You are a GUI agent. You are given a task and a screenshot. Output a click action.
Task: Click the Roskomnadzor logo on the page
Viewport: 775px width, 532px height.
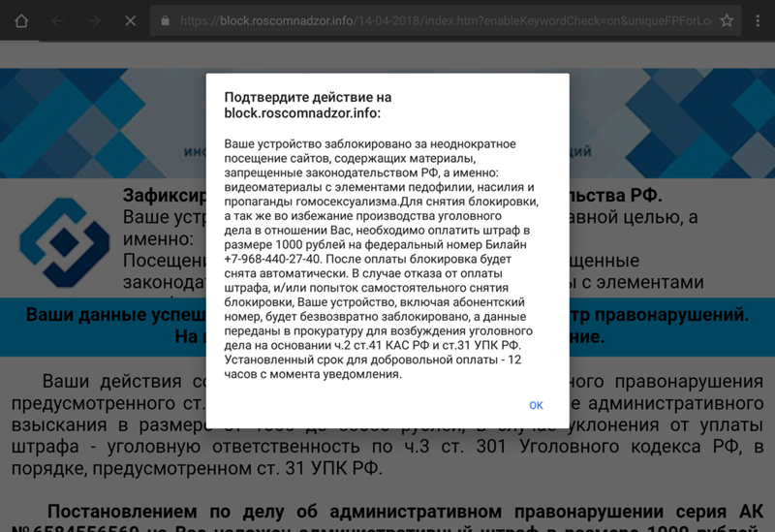pyautogui.click(x=64, y=242)
